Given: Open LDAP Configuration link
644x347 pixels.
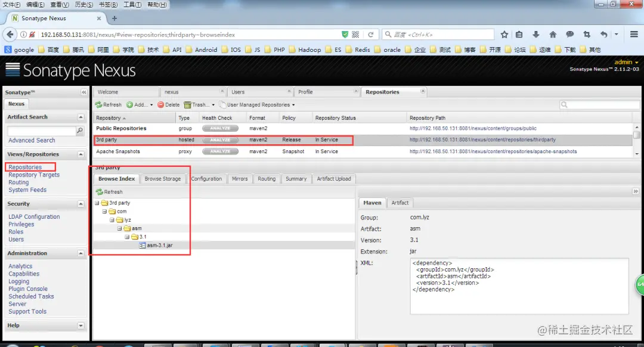Looking at the screenshot, I should tap(34, 217).
